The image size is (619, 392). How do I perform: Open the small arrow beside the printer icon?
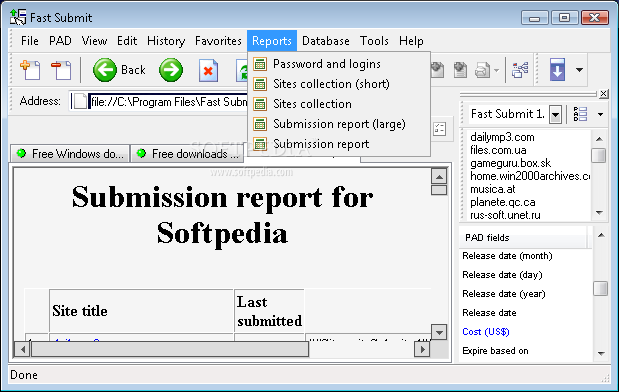tap(496, 71)
